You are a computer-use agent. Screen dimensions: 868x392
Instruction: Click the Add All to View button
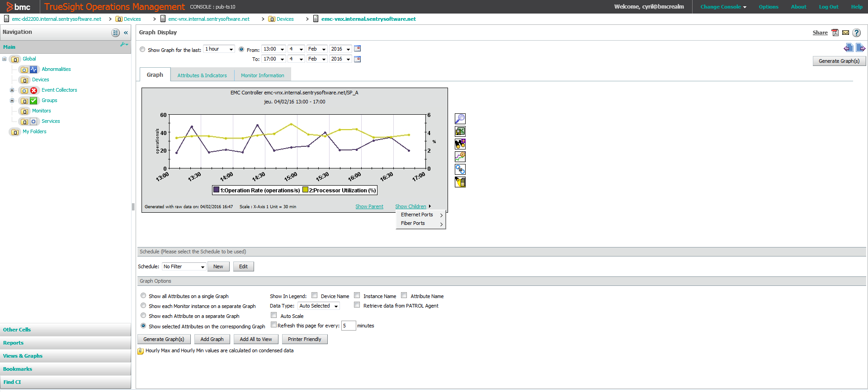tap(256, 339)
